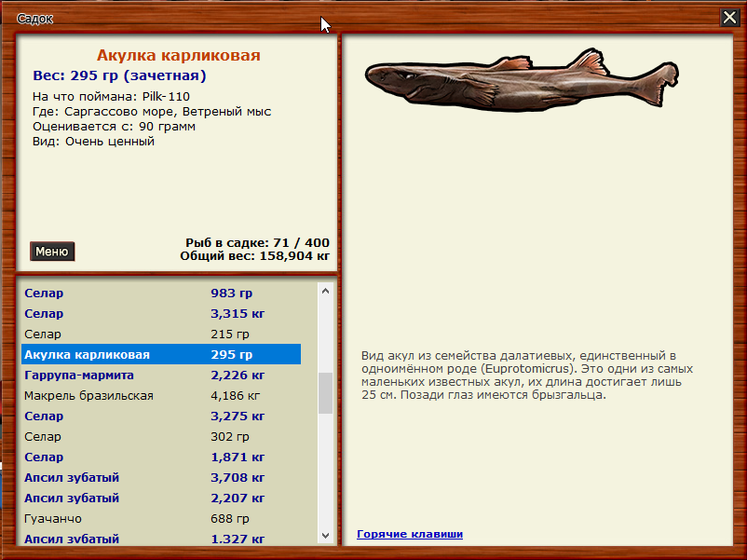Click the scroll up arrow in the fish list
Image resolution: width=747 pixels, height=560 pixels.
coord(325,291)
